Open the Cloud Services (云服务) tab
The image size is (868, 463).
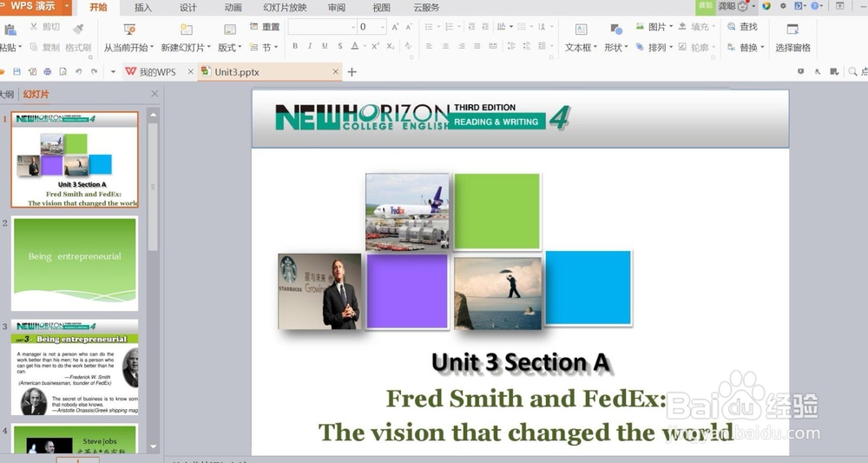[x=426, y=8]
